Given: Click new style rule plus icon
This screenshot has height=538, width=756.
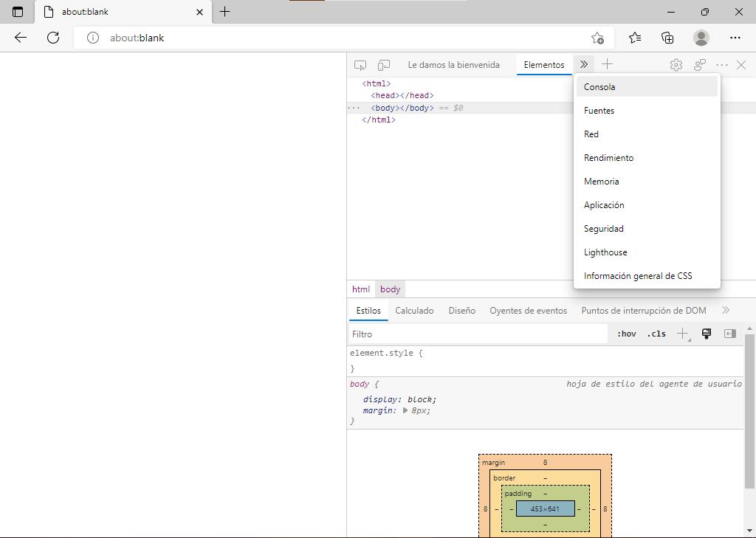Looking at the screenshot, I should click(683, 334).
